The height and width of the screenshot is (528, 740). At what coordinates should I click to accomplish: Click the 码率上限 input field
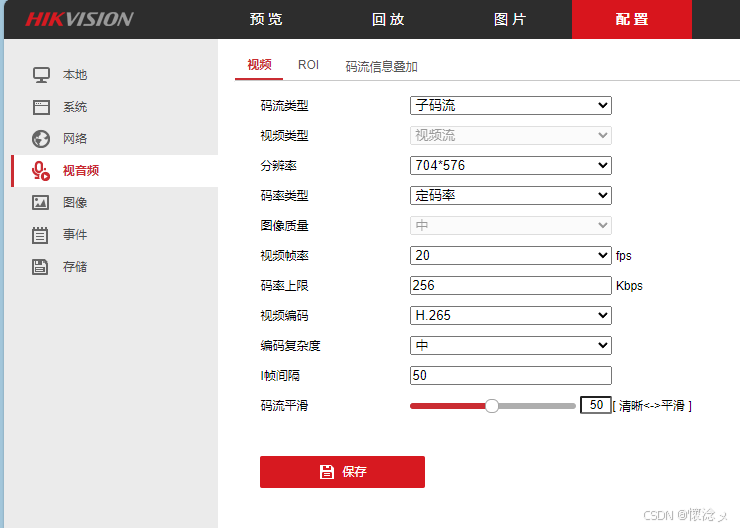point(511,285)
